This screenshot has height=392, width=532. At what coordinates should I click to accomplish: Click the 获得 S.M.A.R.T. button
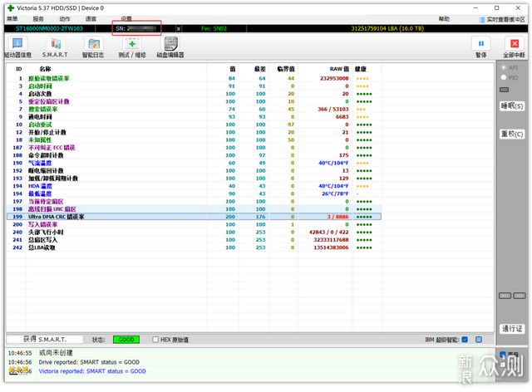45,340
